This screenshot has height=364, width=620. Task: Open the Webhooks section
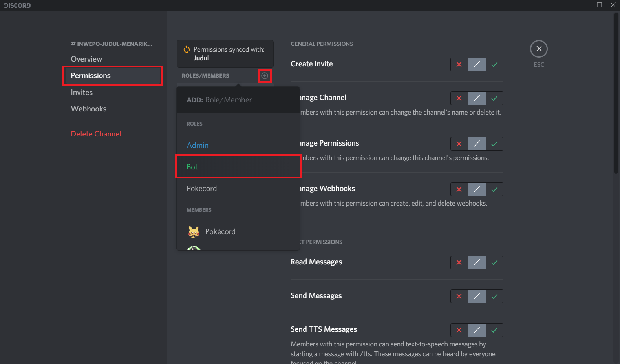tap(89, 109)
